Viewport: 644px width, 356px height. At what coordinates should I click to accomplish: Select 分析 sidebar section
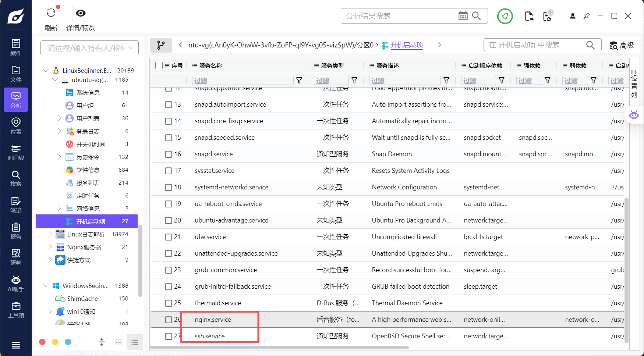pyautogui.click(x=16, y=100)
